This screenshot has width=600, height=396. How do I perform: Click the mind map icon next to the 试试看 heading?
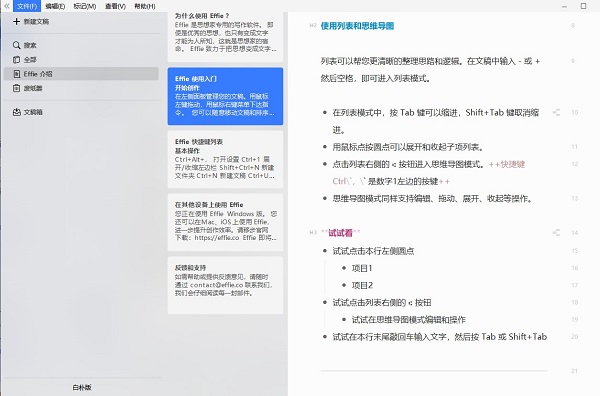click(556, 233)
